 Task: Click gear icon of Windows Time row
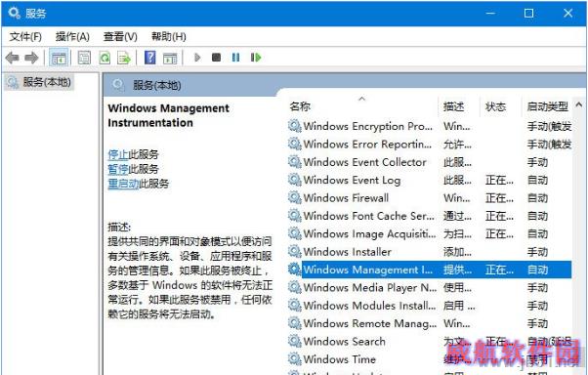(x=295, y=359)
